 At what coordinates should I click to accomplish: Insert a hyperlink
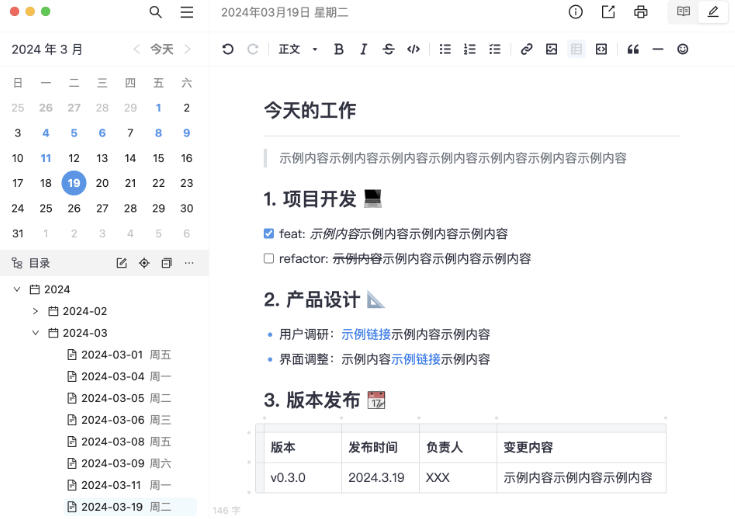pyautogui.click(x=526, y=49)
